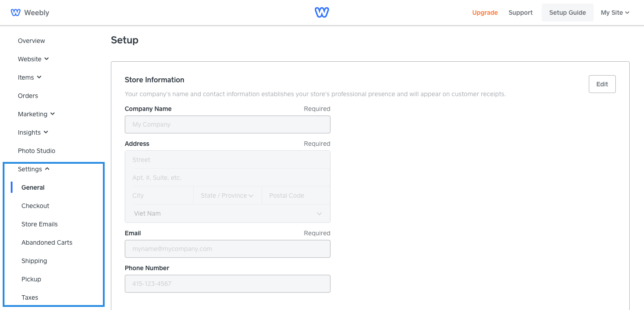The image size is (644, 310).
Task: Expand the Items menu
Action: [30, 77]
